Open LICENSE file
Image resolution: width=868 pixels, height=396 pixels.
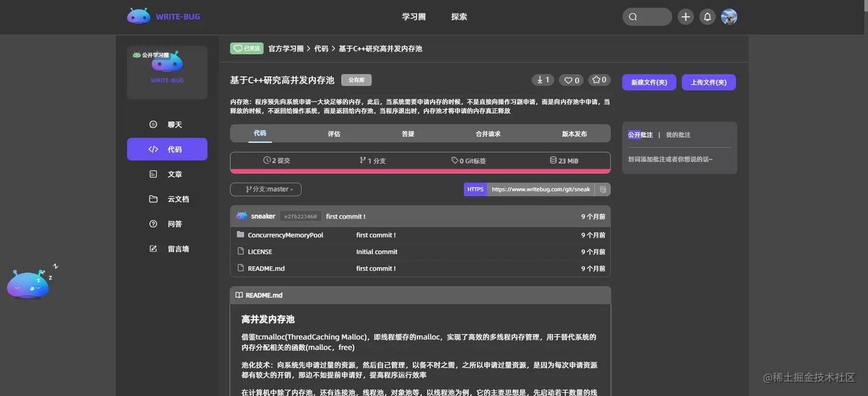[259, 251]
